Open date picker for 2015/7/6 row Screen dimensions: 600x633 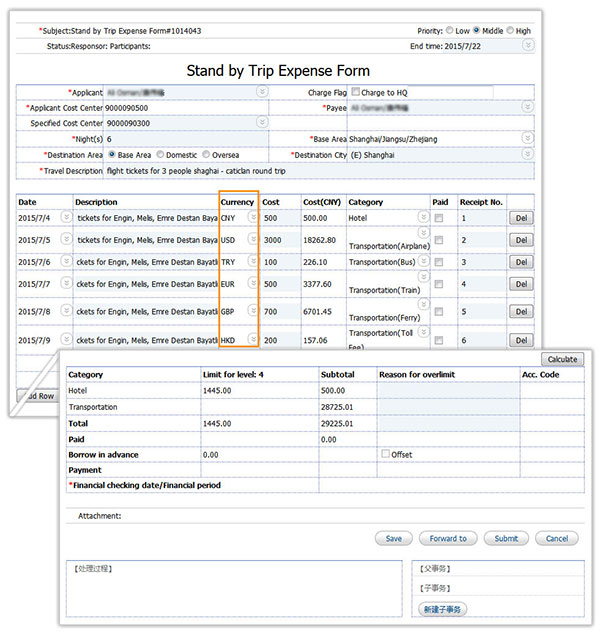(x=66, y=261)
